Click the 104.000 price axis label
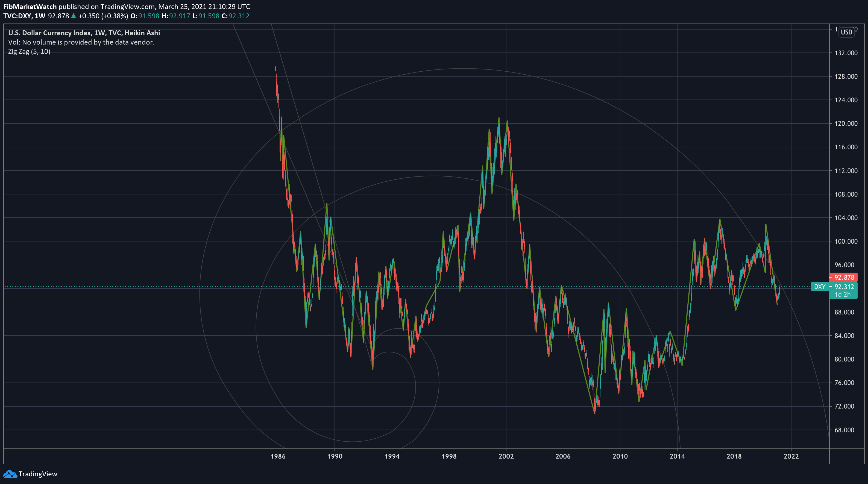 point(846,218)
